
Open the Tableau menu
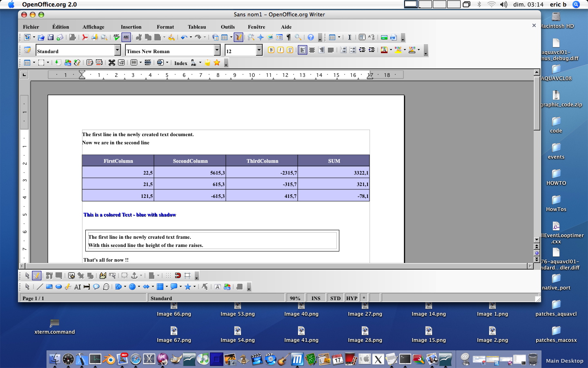[197, 27]
